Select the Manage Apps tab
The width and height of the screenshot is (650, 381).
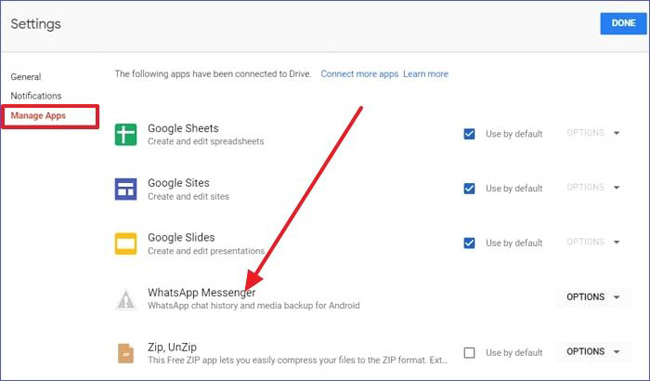pos(38,116)
